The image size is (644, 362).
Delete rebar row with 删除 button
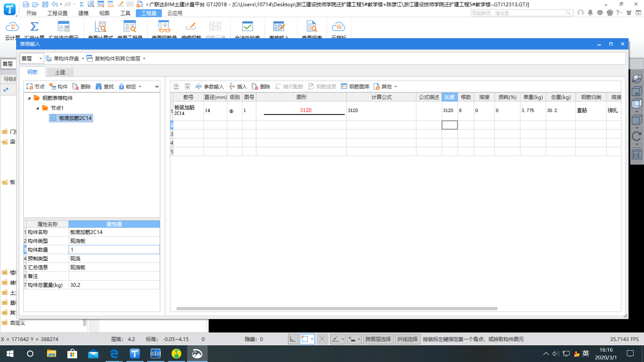click(261, 86)
